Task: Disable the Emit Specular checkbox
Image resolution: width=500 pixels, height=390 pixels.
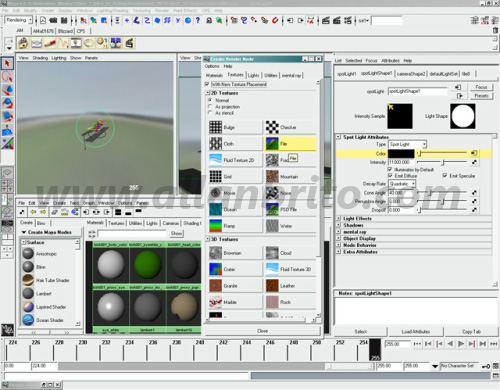Action: coord(445,176)
